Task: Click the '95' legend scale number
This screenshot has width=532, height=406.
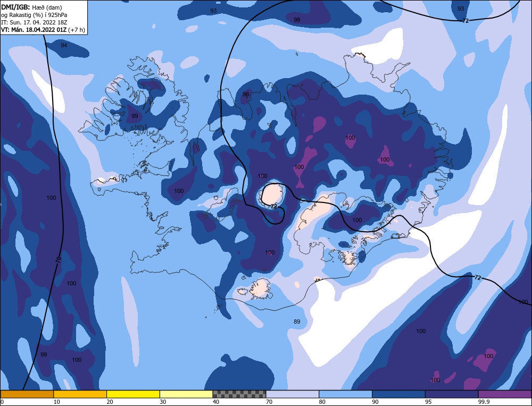Action: 428,402
